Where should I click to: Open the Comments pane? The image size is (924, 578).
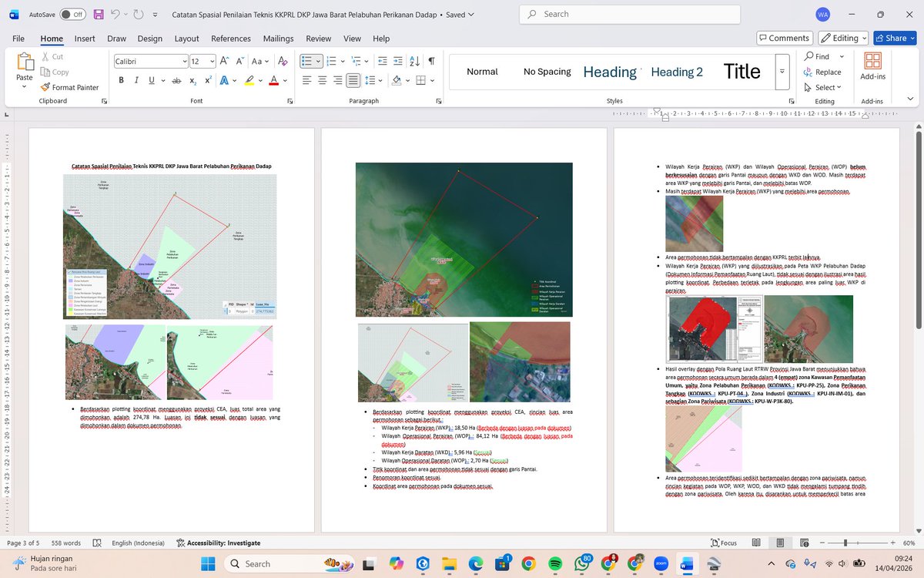click(x=785, y=38)
